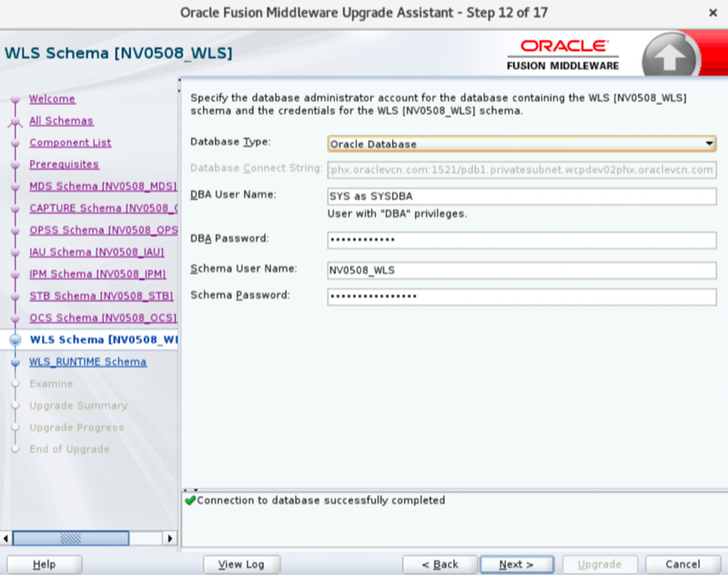Focus the Schema Password field
728x575 pixels.
click(x=521, y=297)
